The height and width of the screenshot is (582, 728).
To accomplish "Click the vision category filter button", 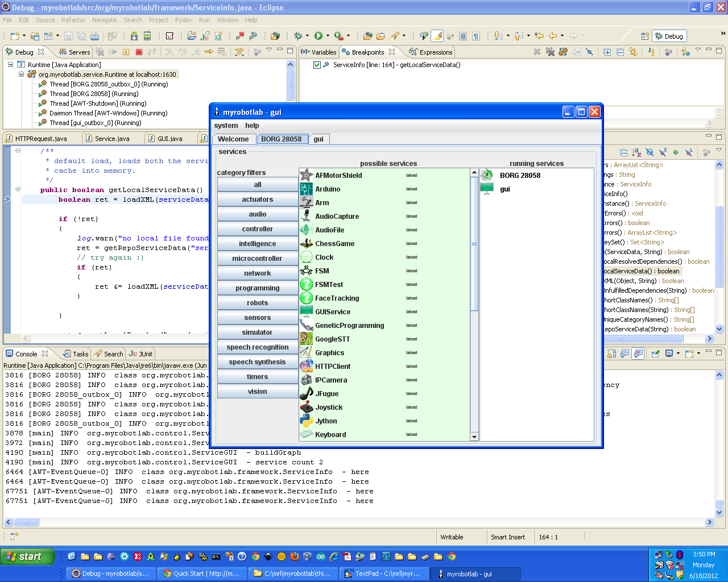I will click(x=258, y=392).
